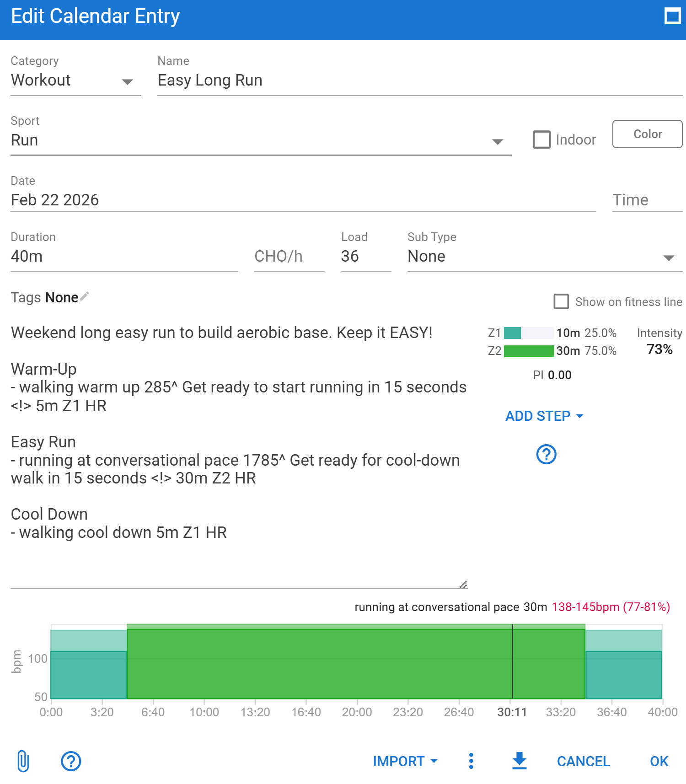Screen dimensions: 686x784
Task: Open the Add Step menu
Action: point(544,416)
